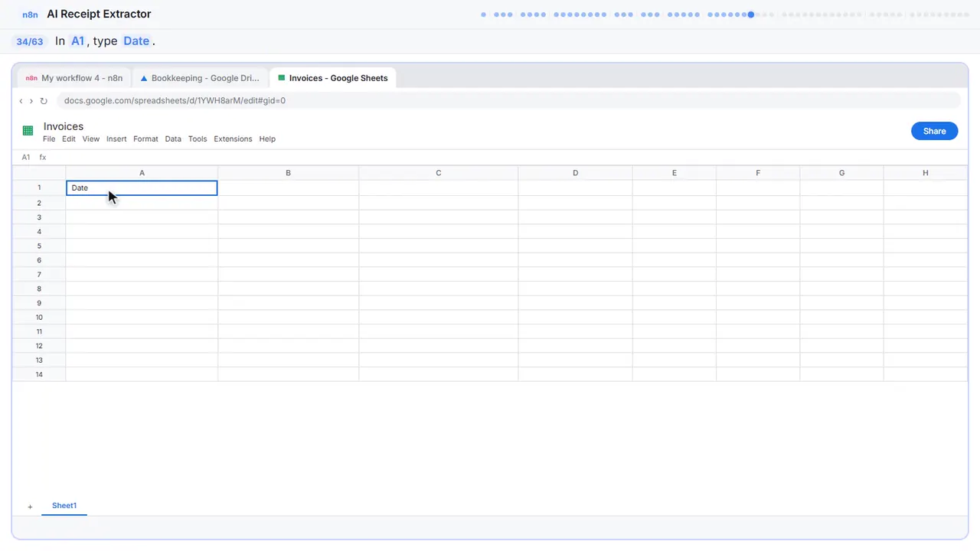Open the Data menu
This screenshot has height=551, width=980.
(173, 139)
